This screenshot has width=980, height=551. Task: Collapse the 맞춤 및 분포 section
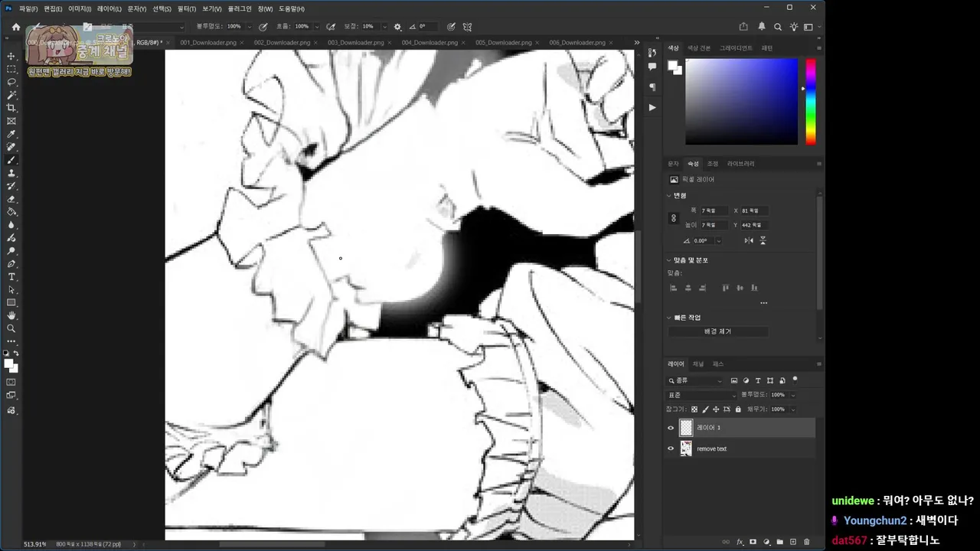pos(668,260)
